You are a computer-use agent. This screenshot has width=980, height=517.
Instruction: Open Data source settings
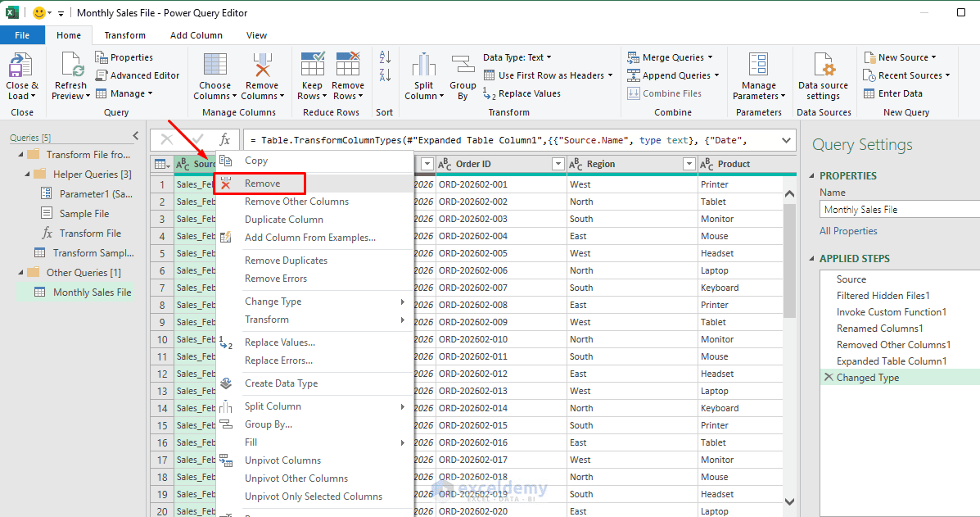(x=823, y=76)
